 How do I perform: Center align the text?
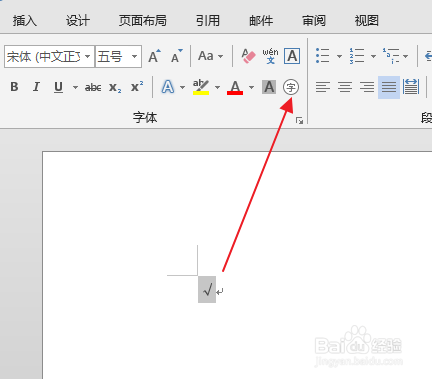click(345, 87)
